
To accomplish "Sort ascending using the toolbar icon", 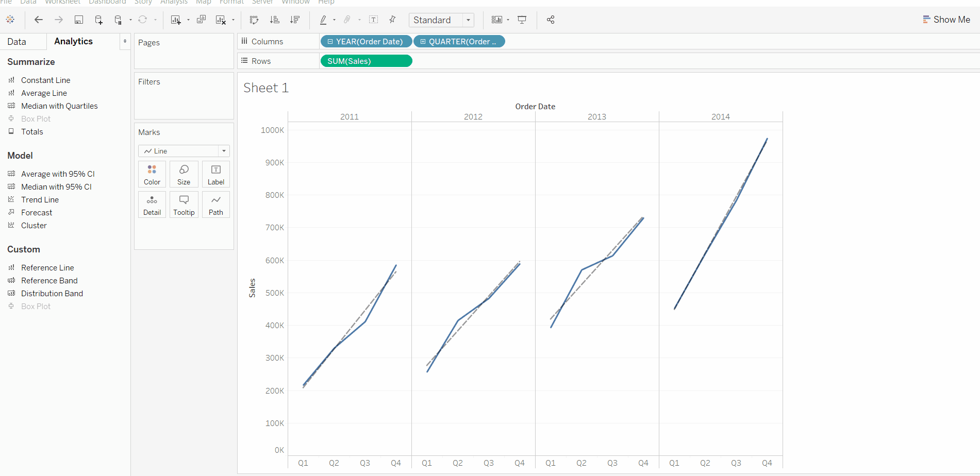I will point(275,20).
